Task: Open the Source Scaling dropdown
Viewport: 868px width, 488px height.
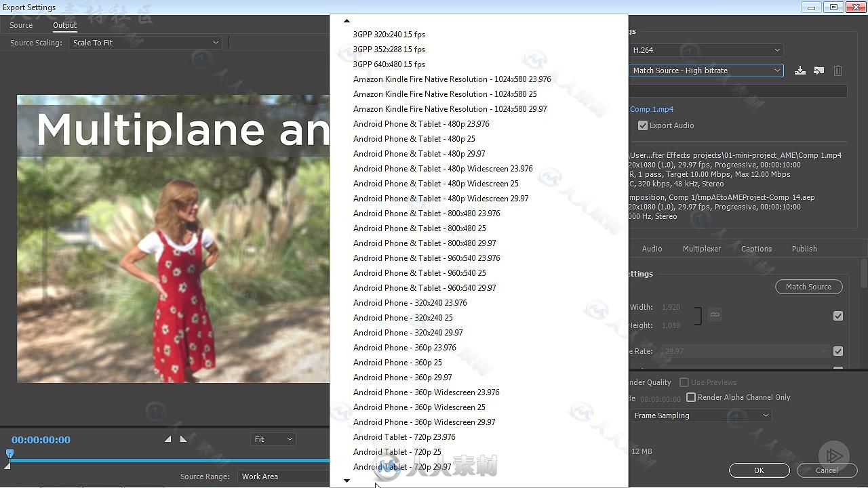Action: pos(146,43)
